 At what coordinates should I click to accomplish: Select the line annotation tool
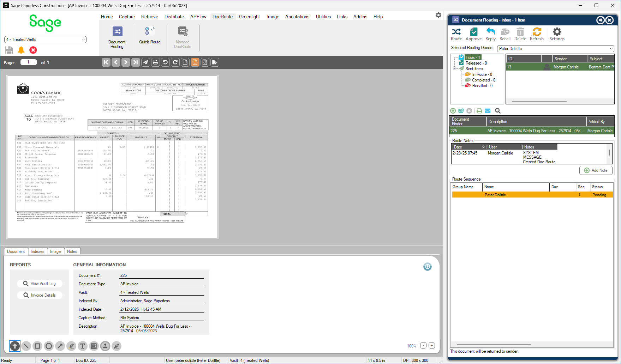point(26,346)
